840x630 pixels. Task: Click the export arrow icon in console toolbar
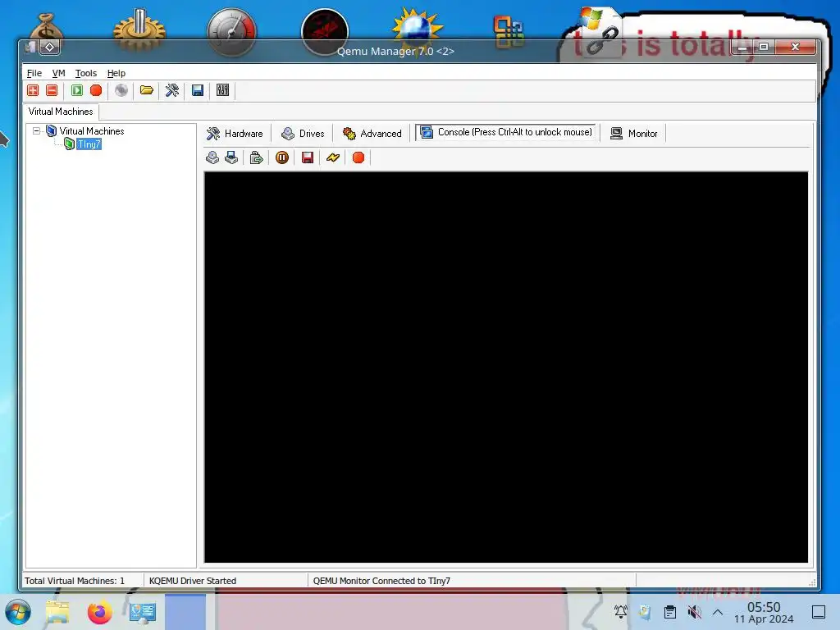pyautogui.click(x=257, y=157)
